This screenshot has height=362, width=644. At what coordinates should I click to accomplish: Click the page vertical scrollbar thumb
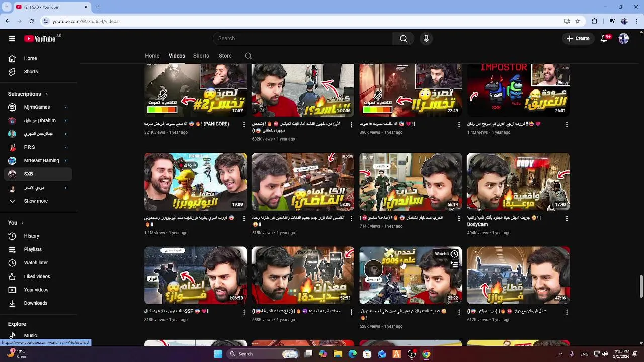pos(641,287)
